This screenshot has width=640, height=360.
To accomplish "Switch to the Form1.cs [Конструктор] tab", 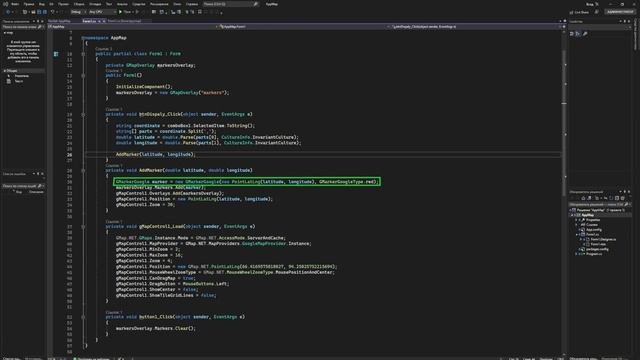I will [124, 21].
